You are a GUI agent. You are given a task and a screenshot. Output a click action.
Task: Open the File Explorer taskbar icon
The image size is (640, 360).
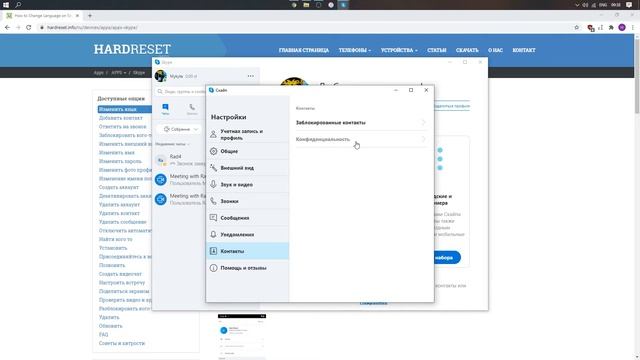(x=306, y=5)
